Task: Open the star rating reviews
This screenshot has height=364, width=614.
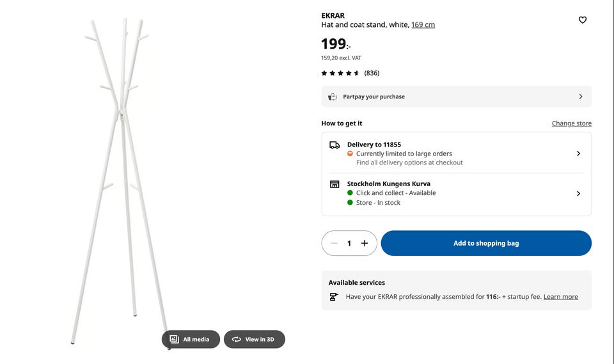Action: pyautogui.click(x=340, y=73)
